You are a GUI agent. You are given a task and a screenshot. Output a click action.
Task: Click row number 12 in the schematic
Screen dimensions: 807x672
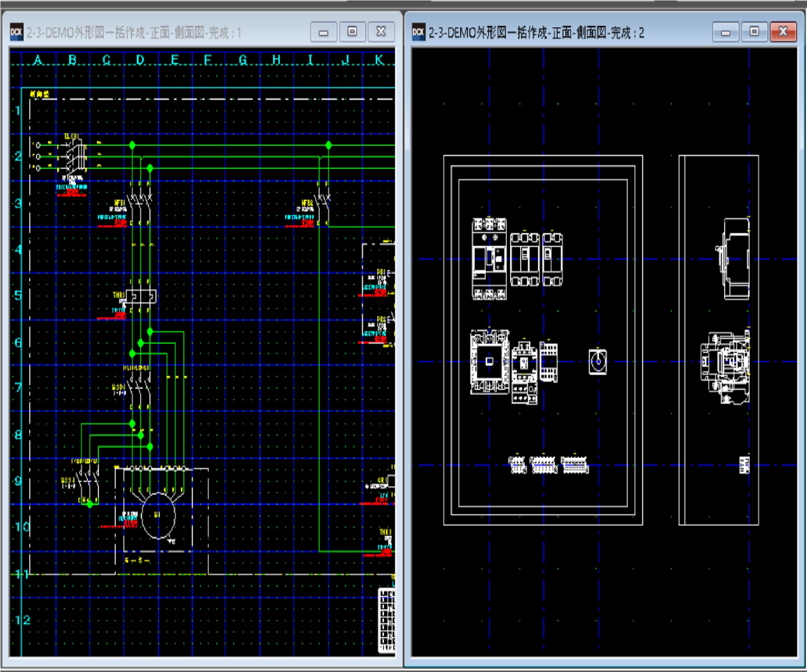point(23,620)
